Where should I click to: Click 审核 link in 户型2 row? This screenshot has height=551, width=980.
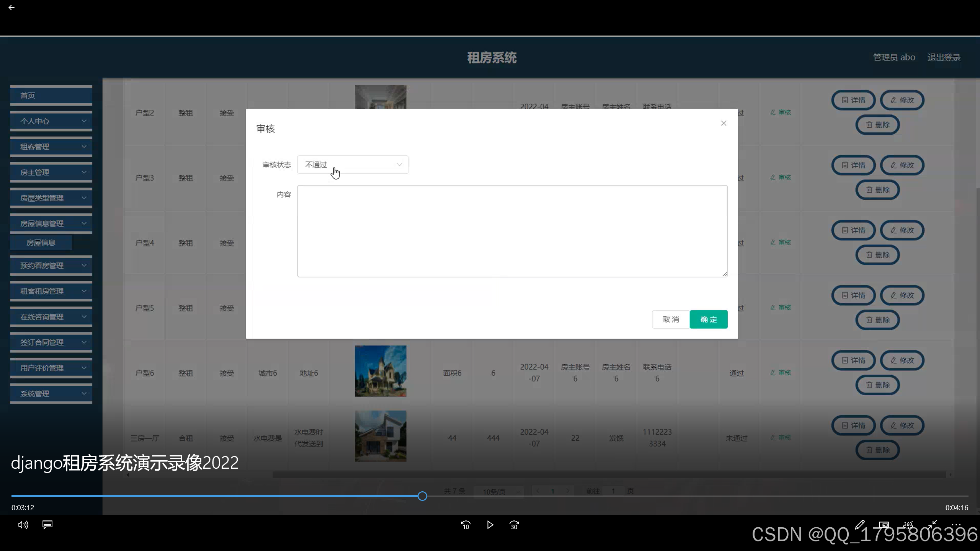781,112
